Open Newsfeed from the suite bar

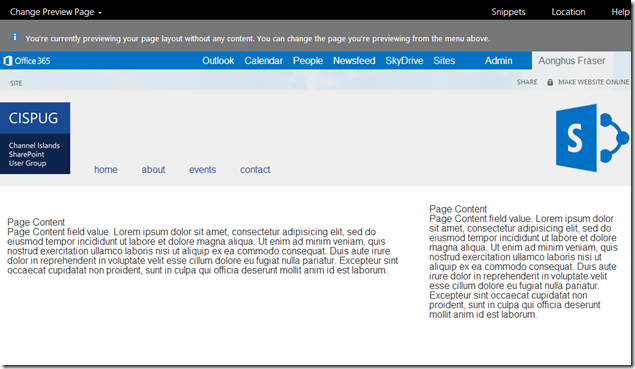[x=354, y=61]
